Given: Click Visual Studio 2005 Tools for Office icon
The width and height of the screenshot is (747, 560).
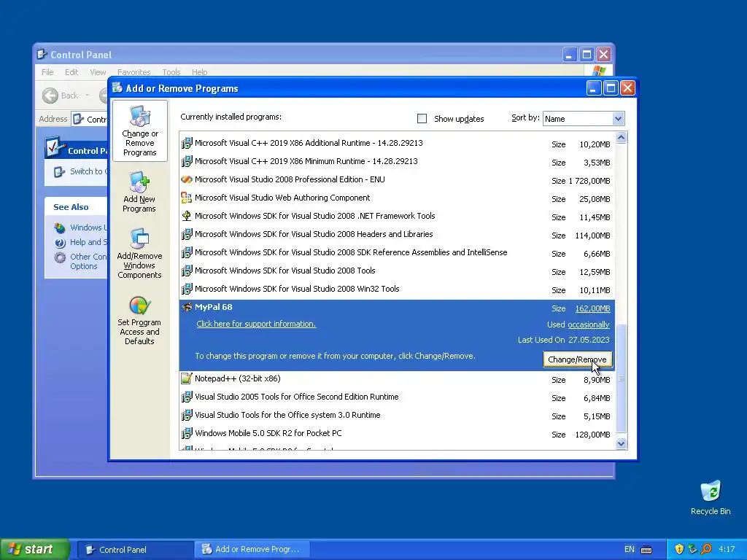Looking at the screenshot, I should click(187, 397).
